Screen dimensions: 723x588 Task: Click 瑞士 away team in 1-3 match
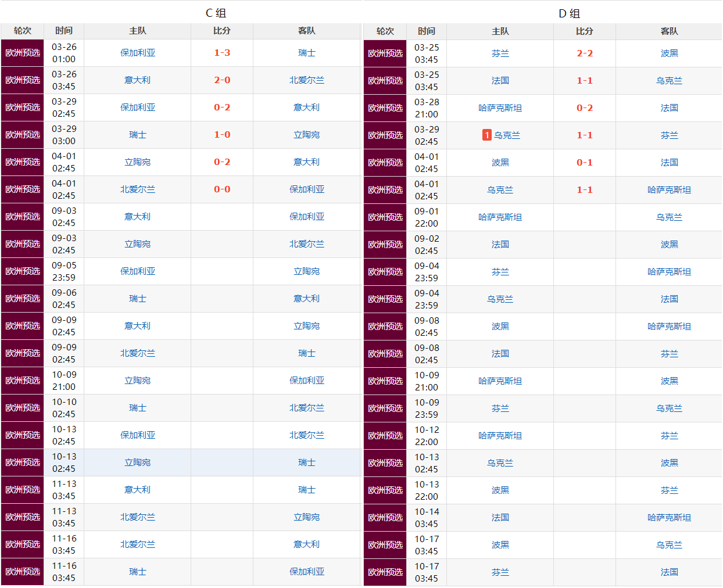(307, 53)
